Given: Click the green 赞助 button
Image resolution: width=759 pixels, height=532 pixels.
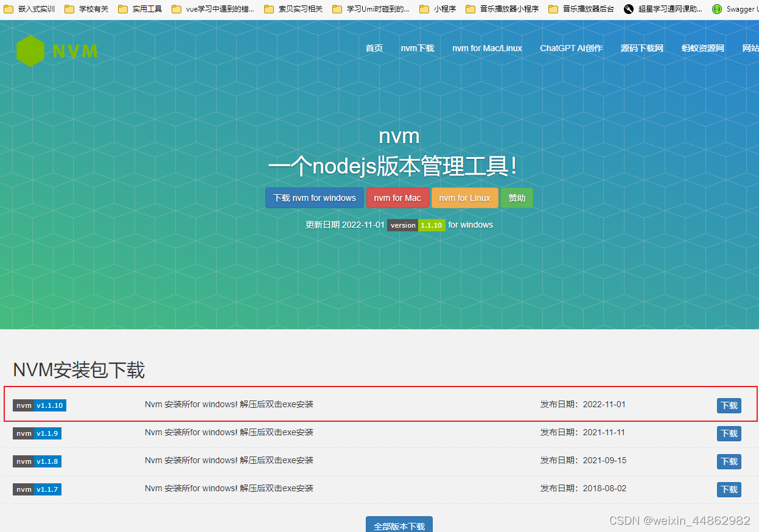Looking at the screenshot, I should pyautogui.click(x=517, y=198).
